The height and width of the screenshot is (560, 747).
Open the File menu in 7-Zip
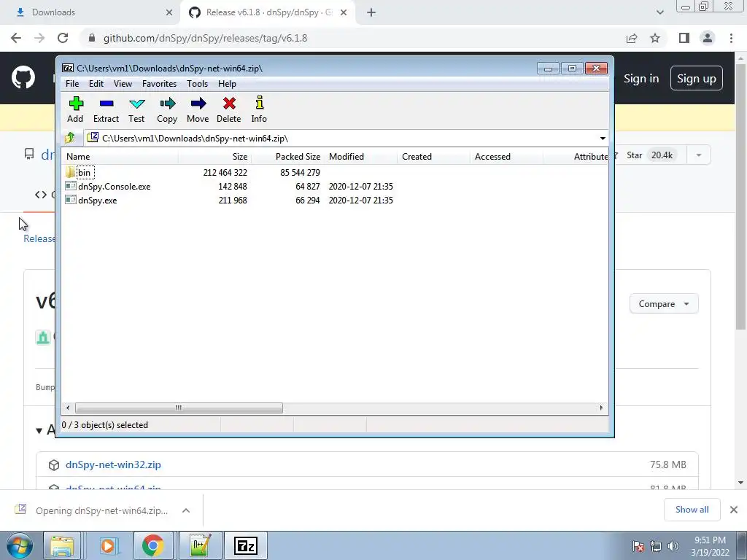72,83
